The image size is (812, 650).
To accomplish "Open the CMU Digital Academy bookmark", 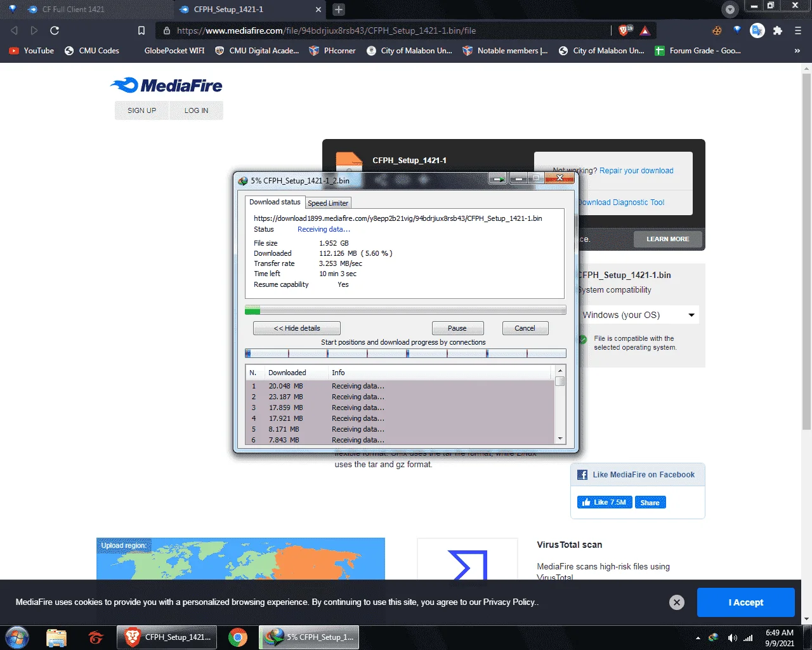I will 257,51.
